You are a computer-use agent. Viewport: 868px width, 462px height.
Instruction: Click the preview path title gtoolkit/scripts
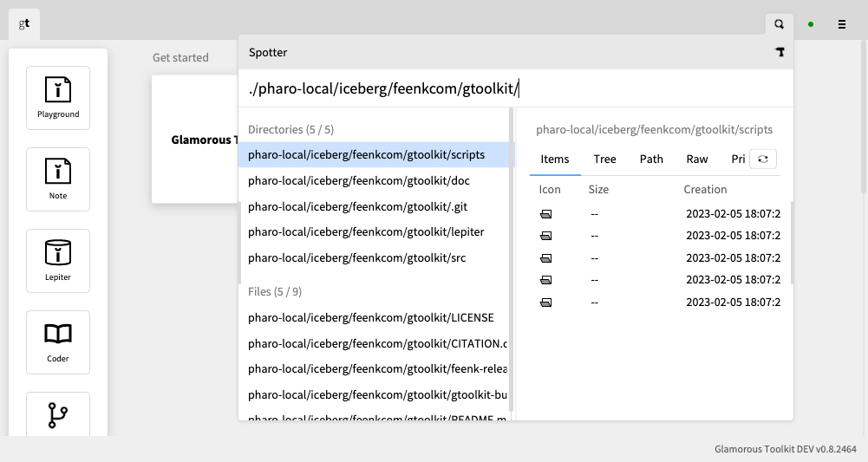tap(654, 129)
